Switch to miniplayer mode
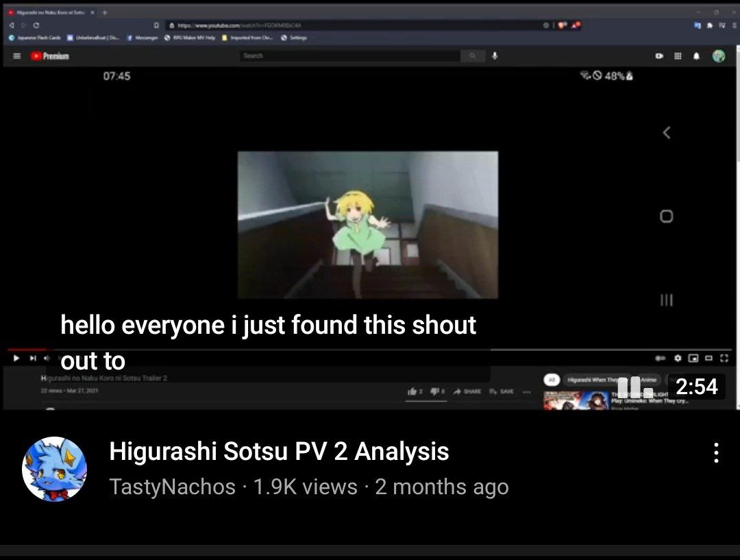 point(693,358)
